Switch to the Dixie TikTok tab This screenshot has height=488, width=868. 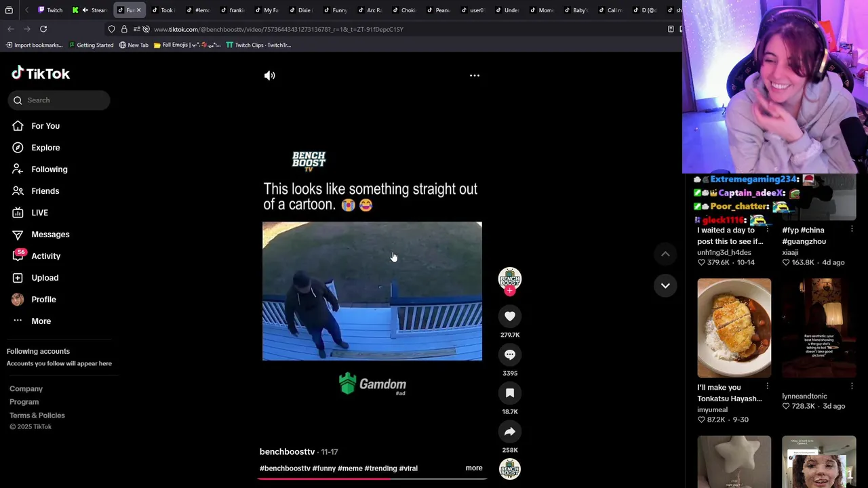point(300,10)
